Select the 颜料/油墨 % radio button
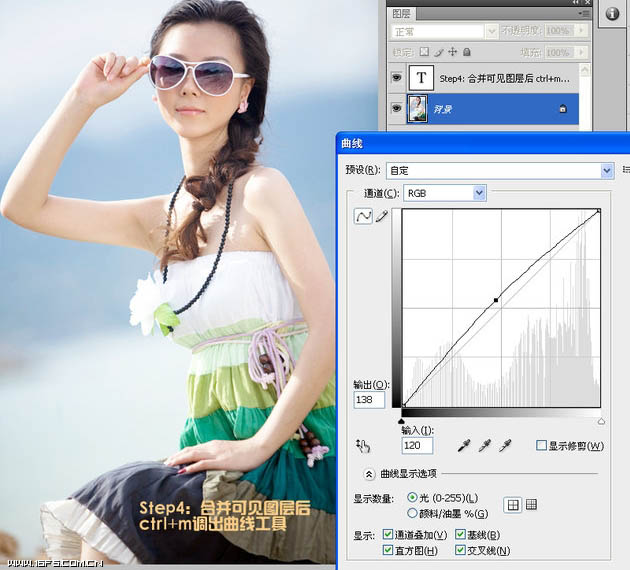630x570 pixels. point(413,513)
